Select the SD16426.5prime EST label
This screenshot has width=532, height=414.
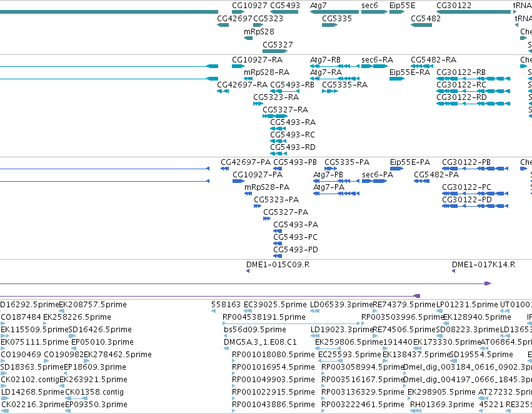coord(100,330)
